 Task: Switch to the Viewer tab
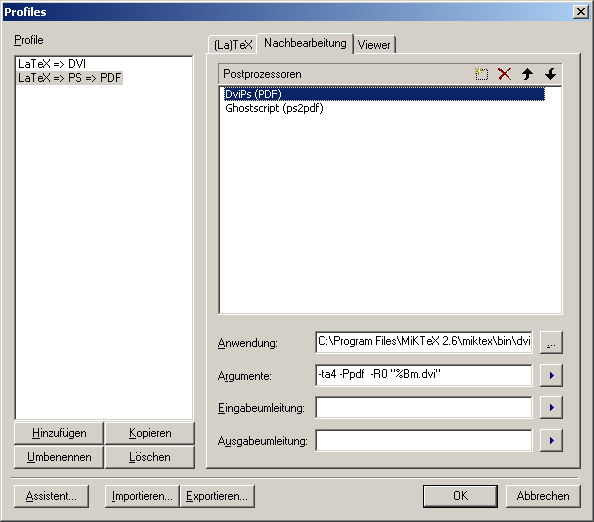click(374, 45)
